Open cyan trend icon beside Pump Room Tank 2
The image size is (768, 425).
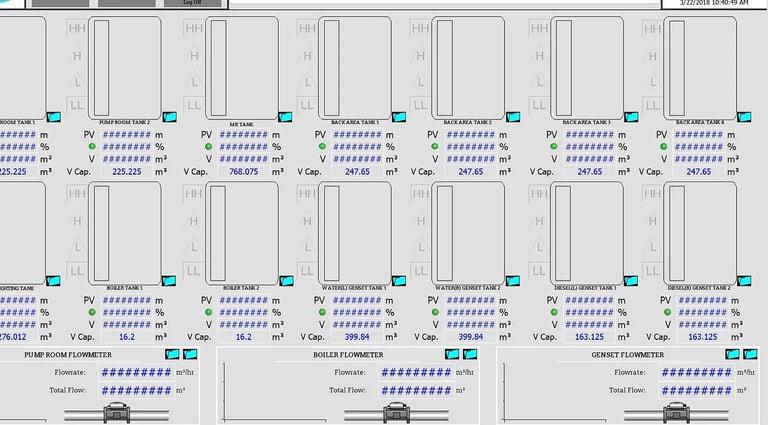pos(169,117)
